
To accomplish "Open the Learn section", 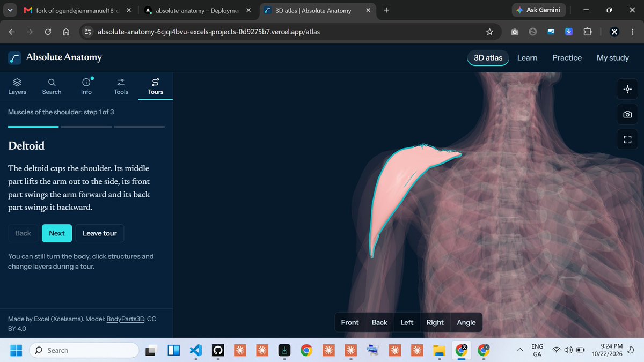I will click(527, 57).
